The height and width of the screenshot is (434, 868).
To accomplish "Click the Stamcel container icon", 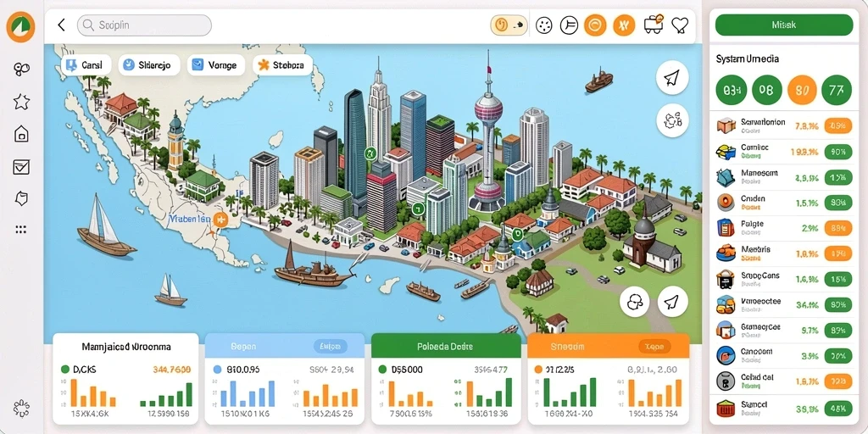I will coord(726,409).
